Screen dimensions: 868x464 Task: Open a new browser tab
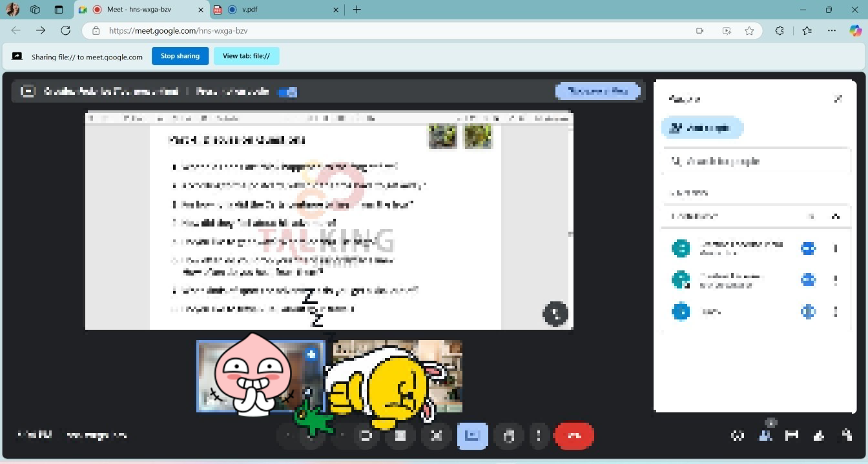[356, 10]
